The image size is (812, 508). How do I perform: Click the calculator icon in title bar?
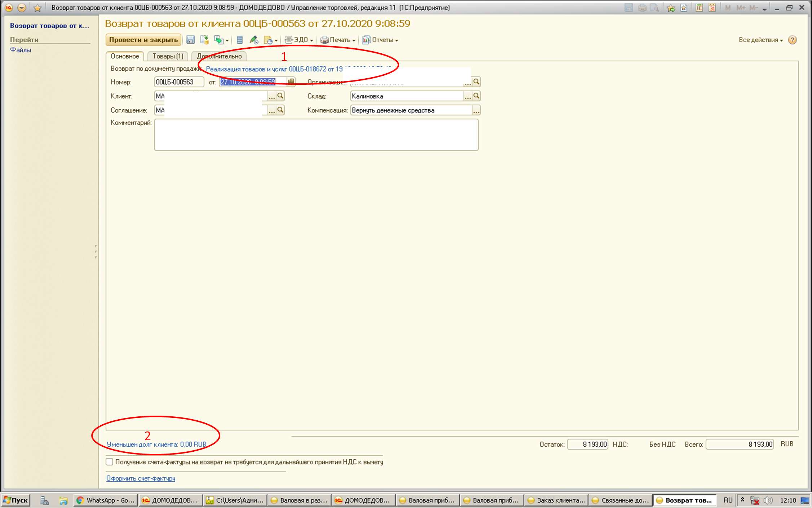tap(699, 8)
